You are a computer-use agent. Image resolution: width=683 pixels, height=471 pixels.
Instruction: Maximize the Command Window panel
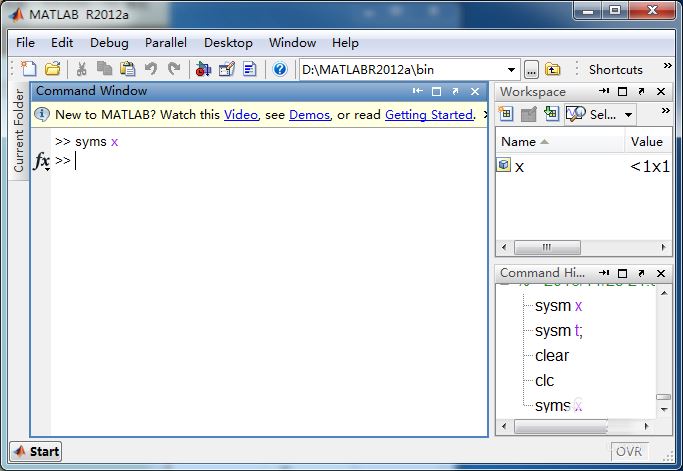pyautogui.click(x=436, y=91)
